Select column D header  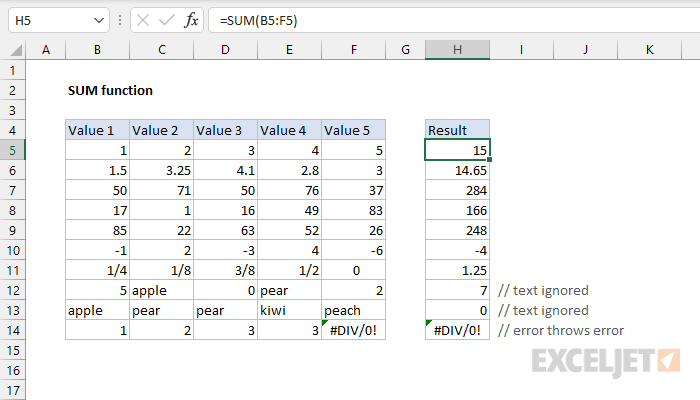point(225,50)
